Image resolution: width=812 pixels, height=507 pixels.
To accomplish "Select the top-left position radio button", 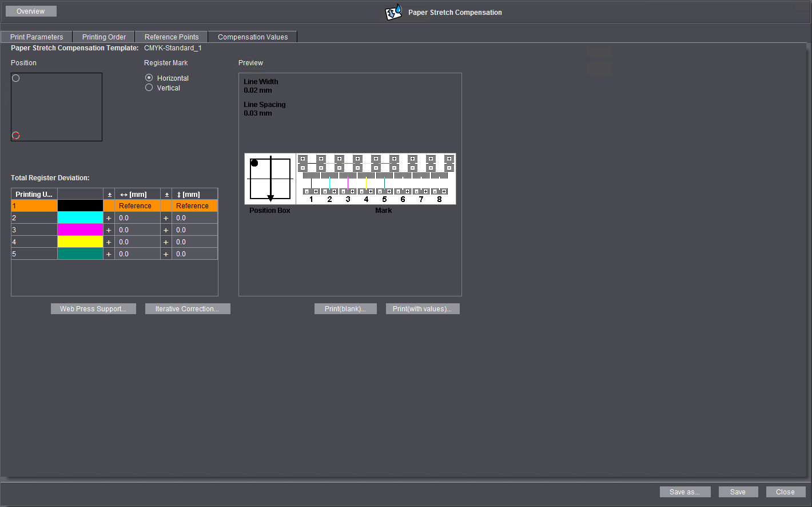I will point(16,78).
